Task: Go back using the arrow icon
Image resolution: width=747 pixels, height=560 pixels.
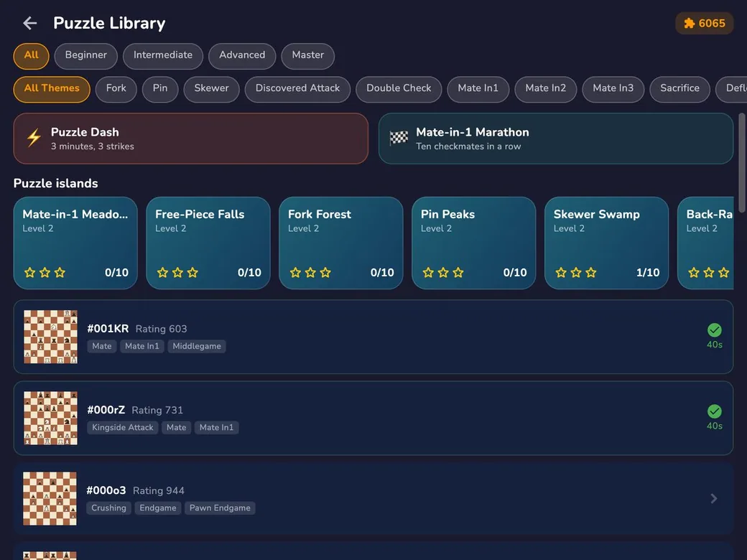Action: [x=29, y=23]
